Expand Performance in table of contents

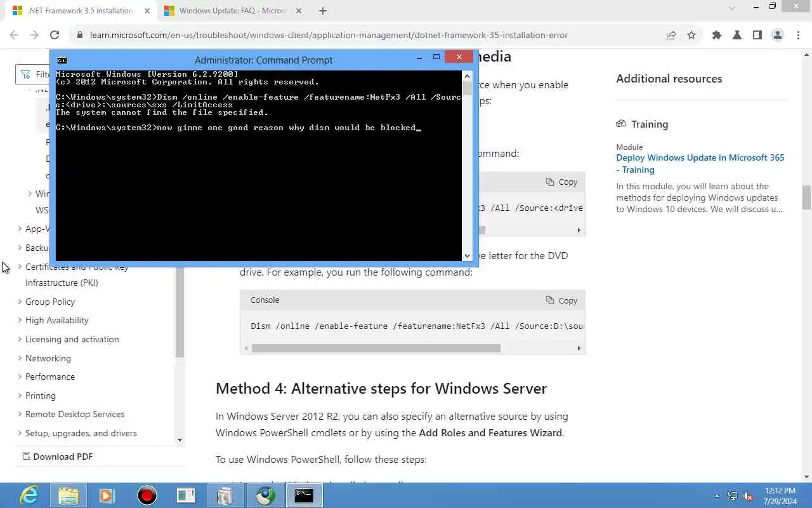click(x=49, y=377)
